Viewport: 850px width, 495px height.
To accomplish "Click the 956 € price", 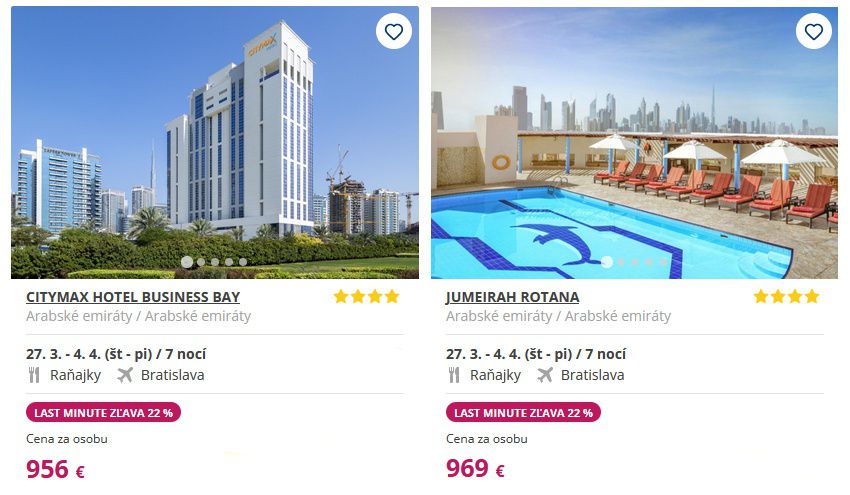I will [55, 470].
